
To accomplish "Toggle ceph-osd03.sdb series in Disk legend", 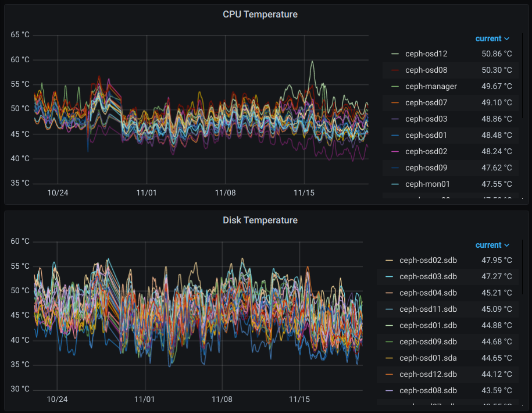I will point(428,277).
